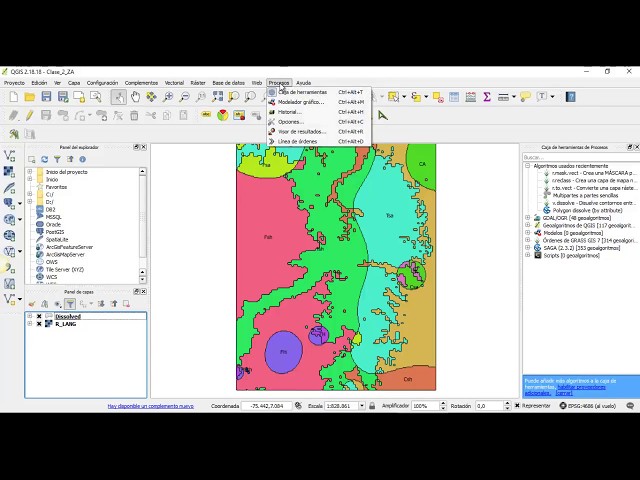Viewport: 640px width, 480px height.
Task: Click the new plugin available link
Action: click(x=150, y=406)
